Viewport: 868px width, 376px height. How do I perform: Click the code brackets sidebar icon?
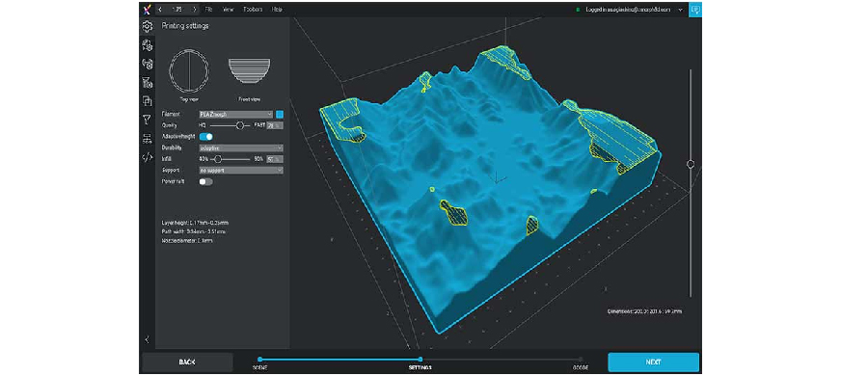click(148, 157)
